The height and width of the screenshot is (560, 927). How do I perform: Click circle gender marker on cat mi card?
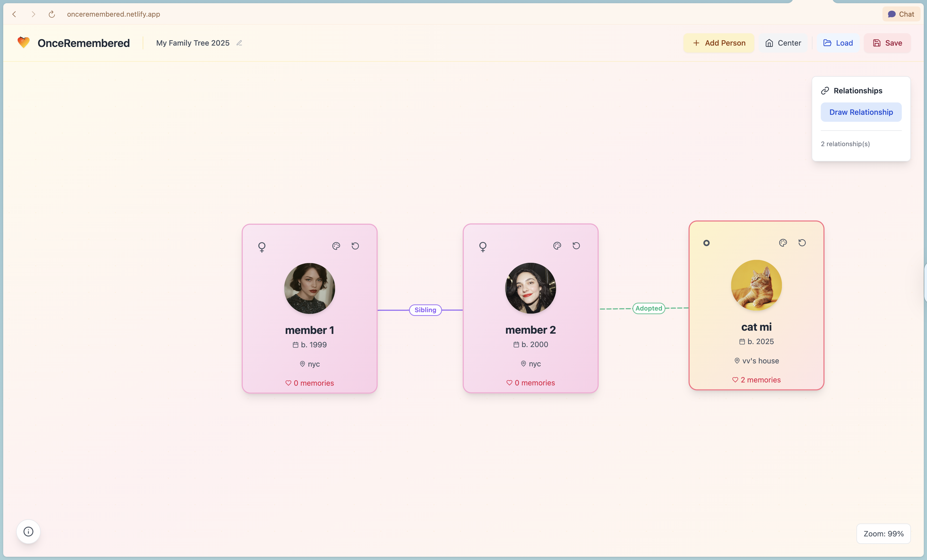[706, 243]
